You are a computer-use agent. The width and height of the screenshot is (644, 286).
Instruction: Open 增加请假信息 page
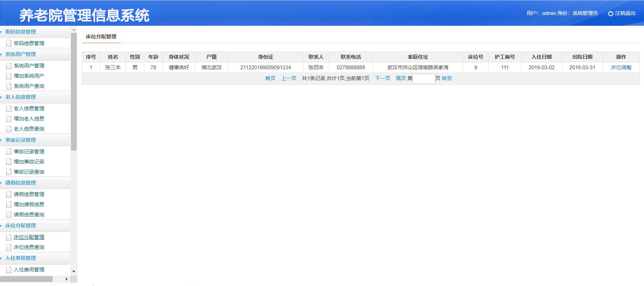click(29, 204)
